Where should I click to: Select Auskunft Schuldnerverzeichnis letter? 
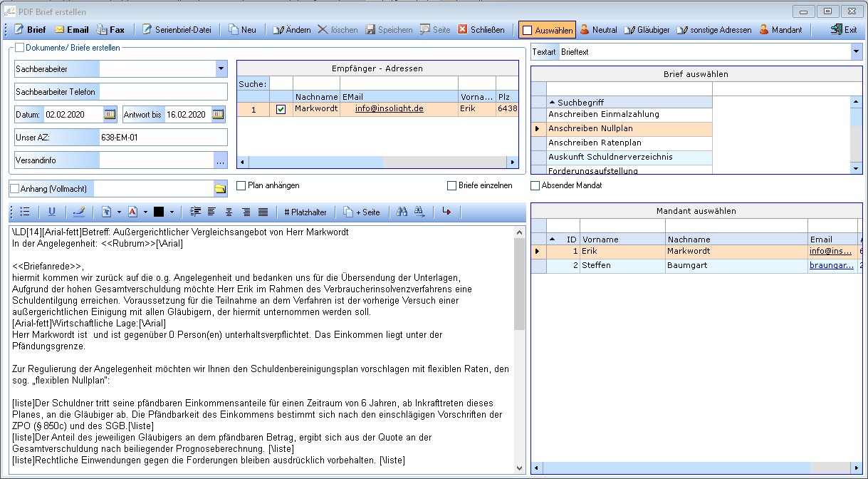(629, 157)
